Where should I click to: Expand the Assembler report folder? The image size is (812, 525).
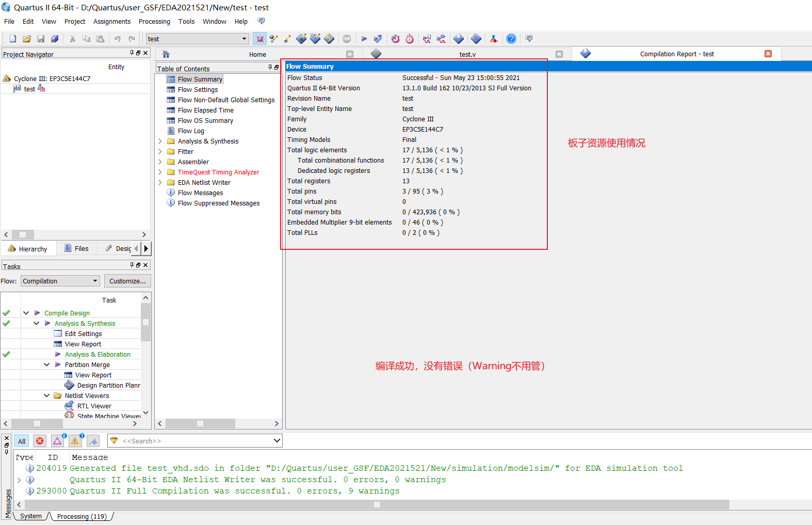pos(160,162)
